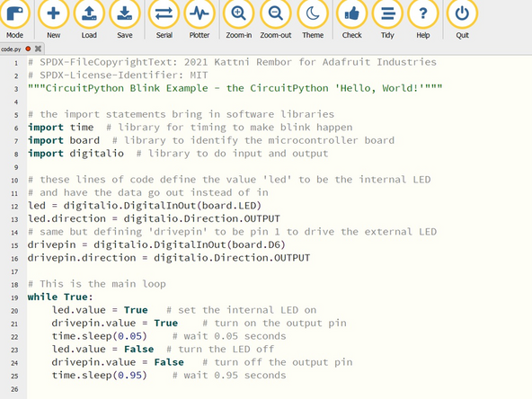
Task: Open the Mode selector
Action: pyautogui.click(x=14, y=19)
